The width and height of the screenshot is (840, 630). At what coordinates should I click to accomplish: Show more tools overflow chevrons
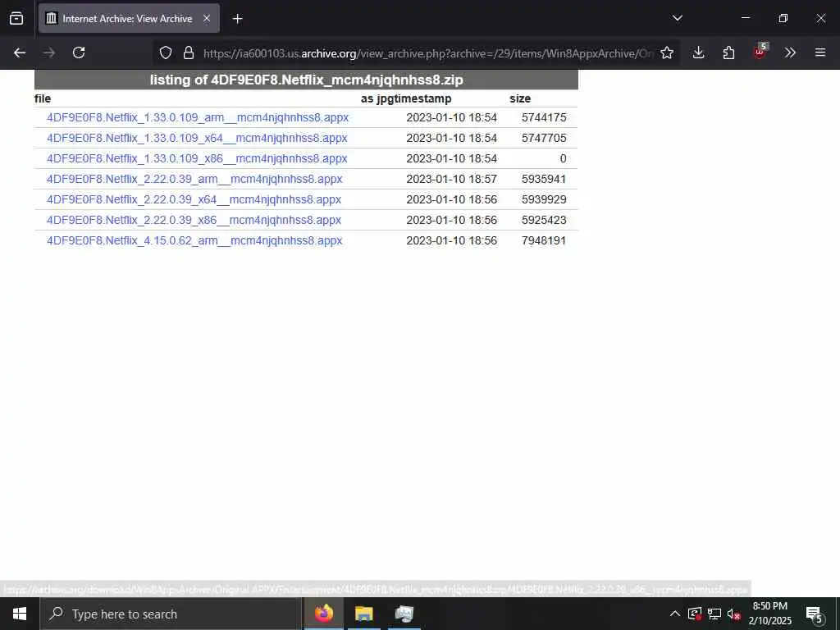tap(790, 52)
